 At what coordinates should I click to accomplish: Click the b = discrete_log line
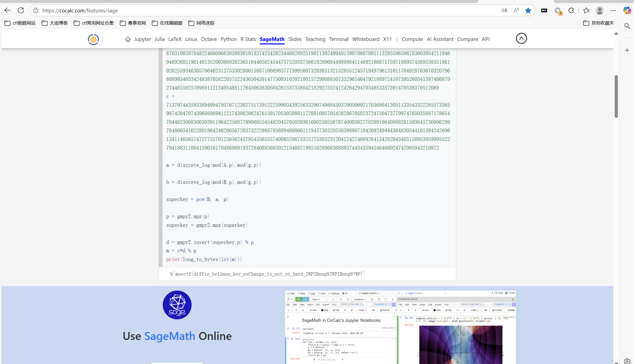(213, 182)
